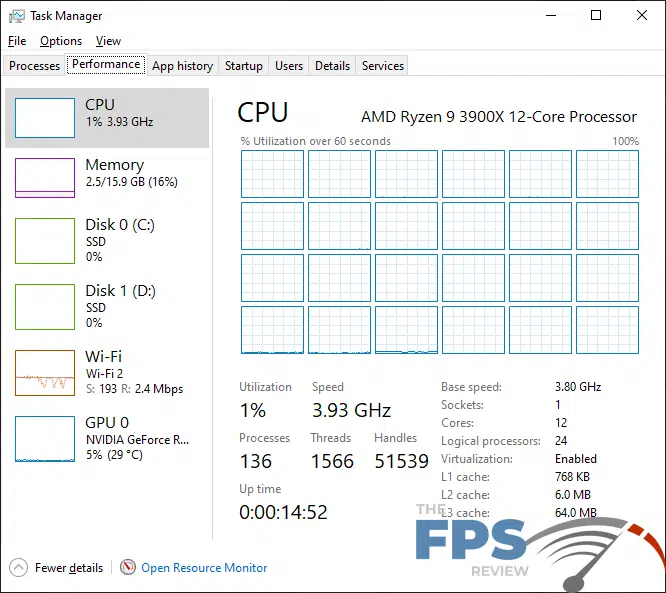Click the 3.93 GHz Speed value

[351, 410]
